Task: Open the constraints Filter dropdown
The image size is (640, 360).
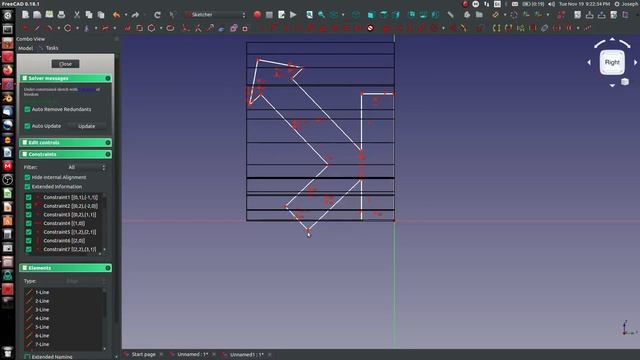Action: [x=86, y=167]
